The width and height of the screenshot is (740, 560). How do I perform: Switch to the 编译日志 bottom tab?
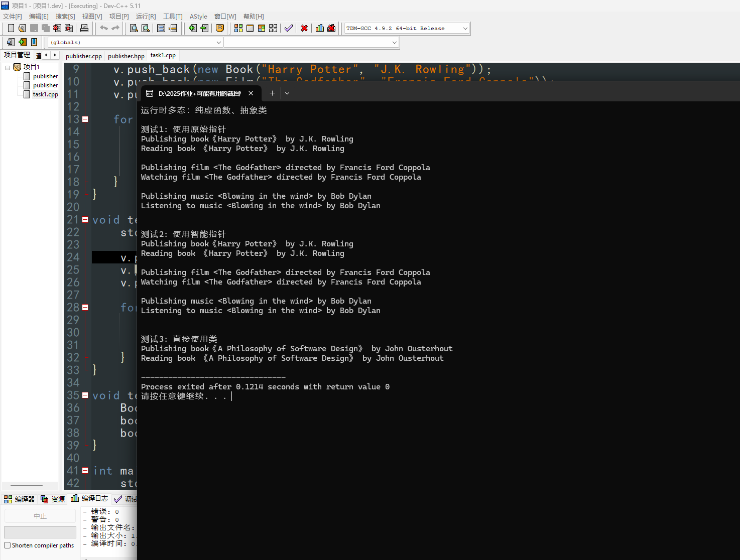click(x=89, y=499)
